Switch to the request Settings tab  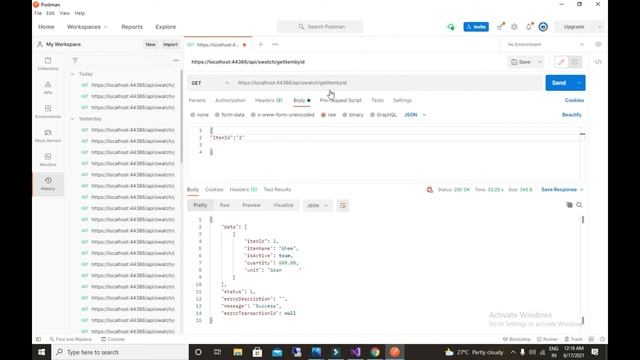click(x=402, y=100)
